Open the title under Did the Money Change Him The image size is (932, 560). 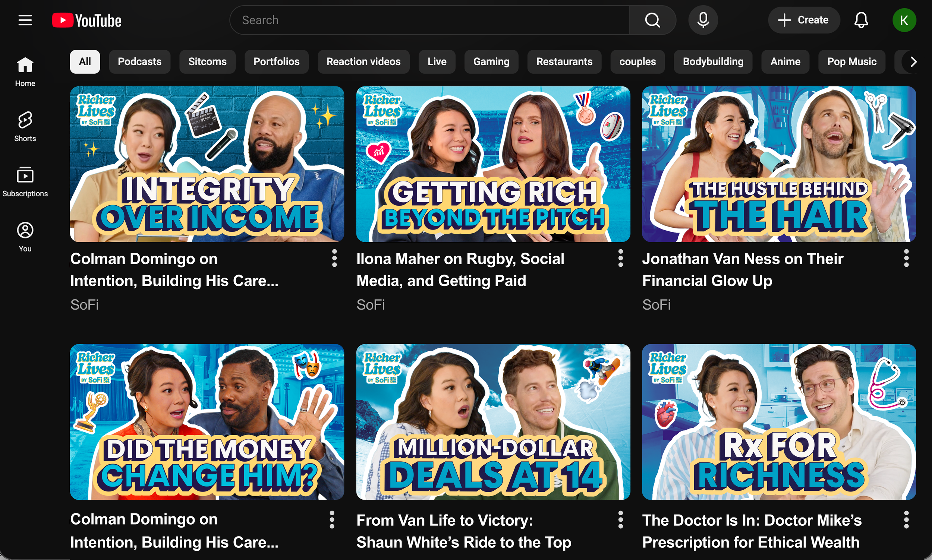coord(174,531)
